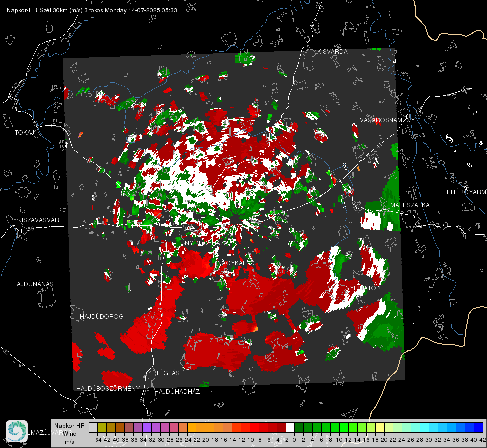Select the HAJDÚNÁNÁS city label
Viewport: 487px width, 448px height.
click(x=33, y=284)
